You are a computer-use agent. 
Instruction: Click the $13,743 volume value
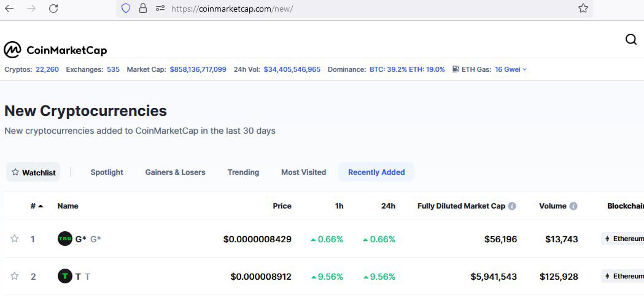pyautogui.click(x=562, y=239)
